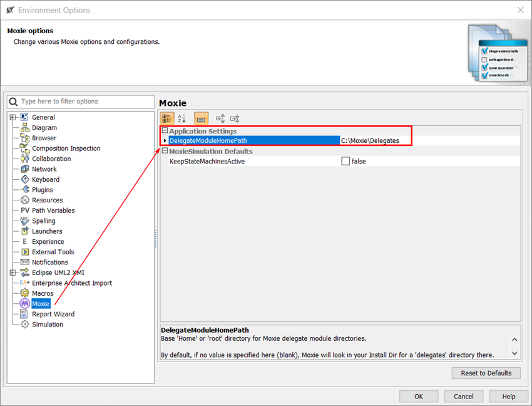
Task: Open Help for this dialog
Action: coord(508,396)
